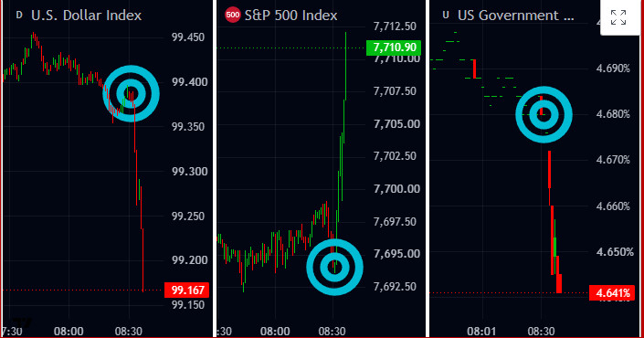
Task: Click the fullscreen expand icon
Action: coord(618,17)
